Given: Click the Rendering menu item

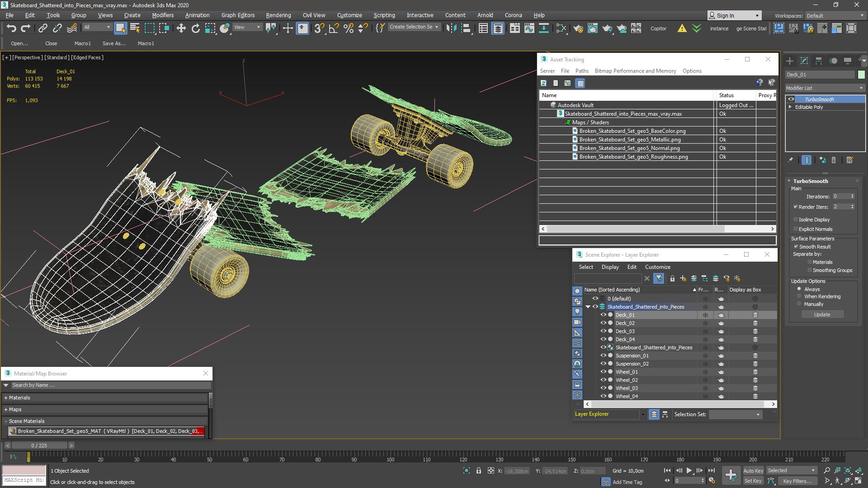Looking at the screenshot, I should click(277, 15).
